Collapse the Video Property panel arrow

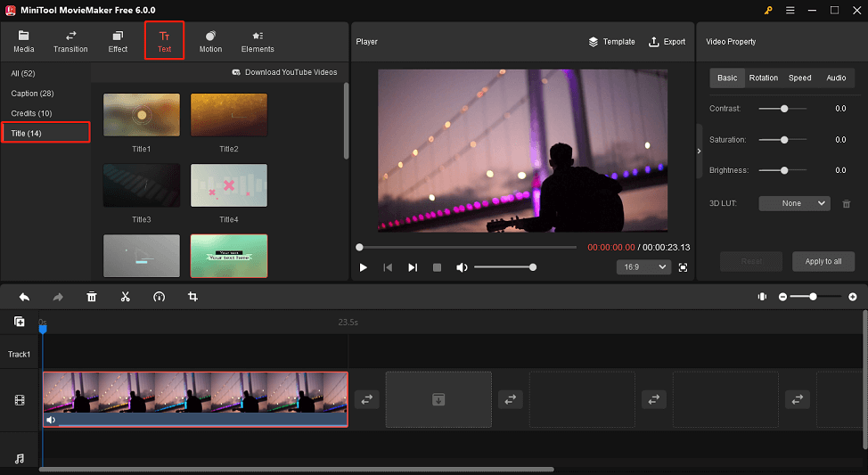point(700,152)
